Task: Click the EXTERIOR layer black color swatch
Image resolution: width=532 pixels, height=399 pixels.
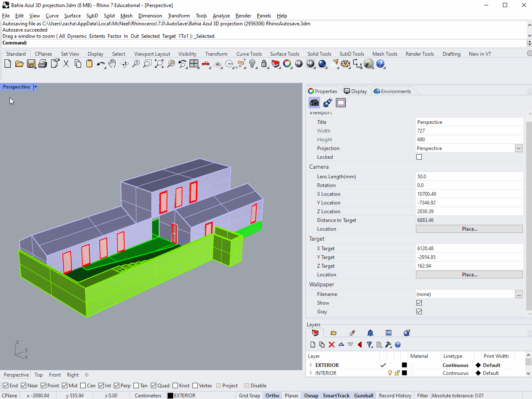Action: (404, 365)
